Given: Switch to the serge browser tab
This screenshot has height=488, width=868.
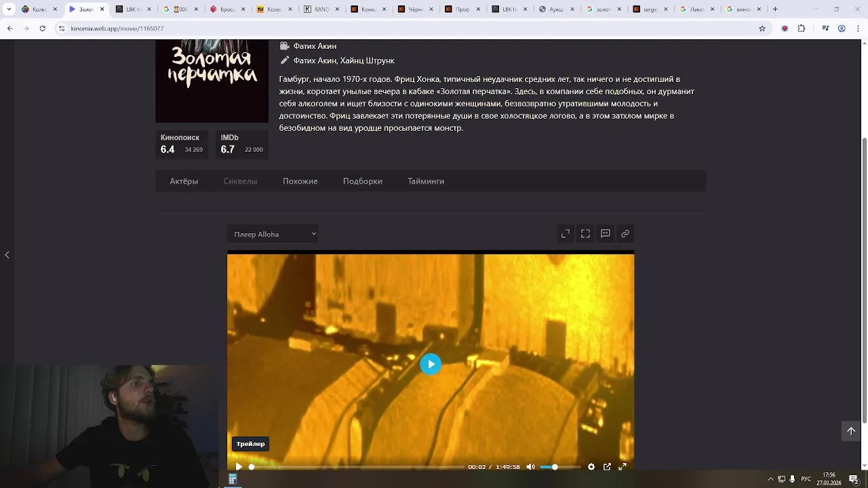Looking at the screenshot, I should click(649, 9).
